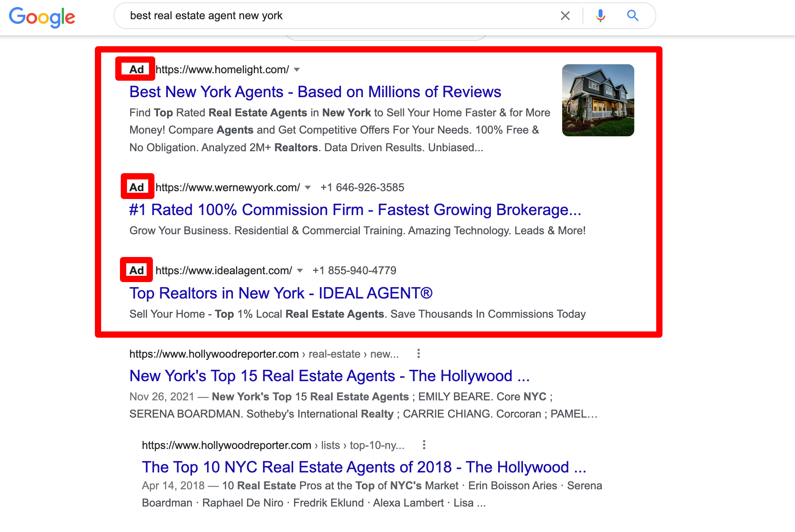Click phone number +1 855-940-4779
Screen dimensions: 795x532
tap(354, 271)
